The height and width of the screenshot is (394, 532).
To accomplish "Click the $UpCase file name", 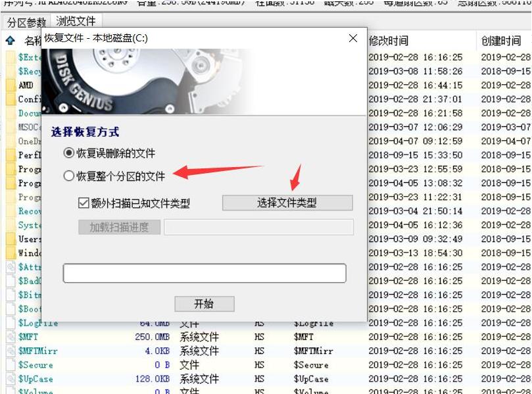I will click(x=36, y=379).
